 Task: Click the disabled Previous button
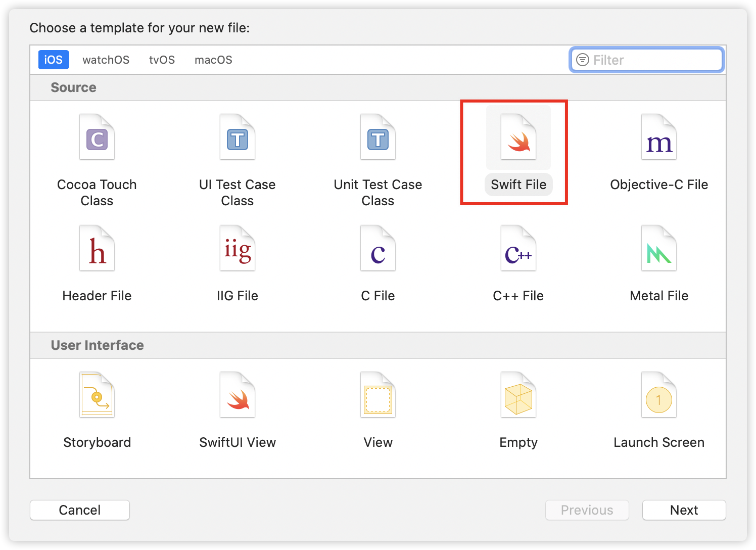[x=587, y=510]
